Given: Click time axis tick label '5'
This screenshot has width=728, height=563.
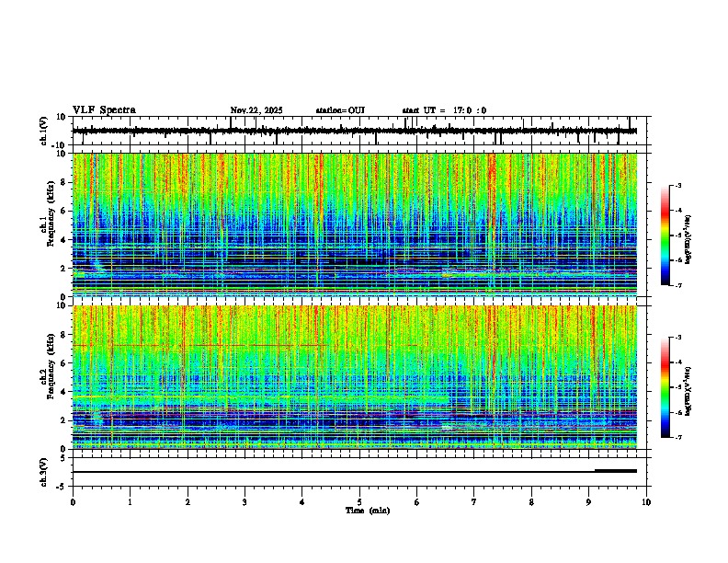Looking at the screenshot, I should pyautogui.click(x=359, y=502).
